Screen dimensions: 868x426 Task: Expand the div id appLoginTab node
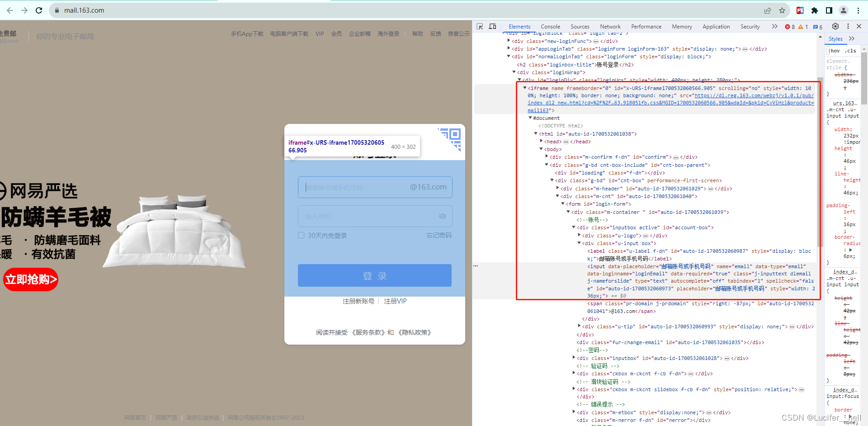click(x=509, y=49)
